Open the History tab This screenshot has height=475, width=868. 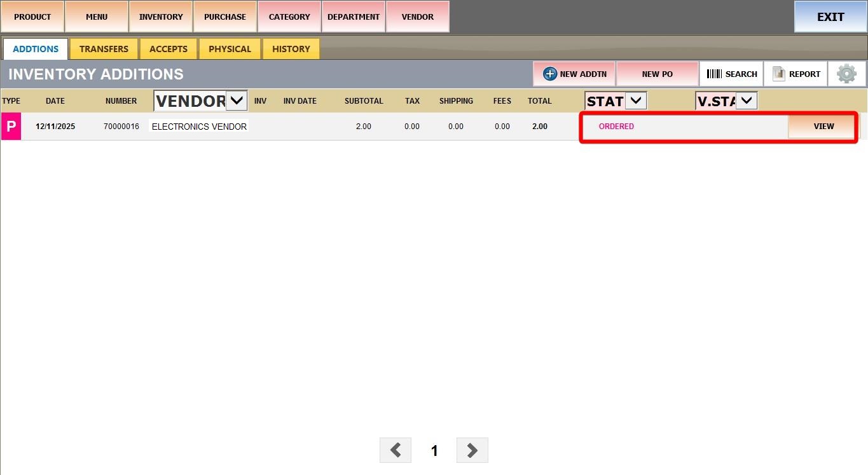(291, 49)
